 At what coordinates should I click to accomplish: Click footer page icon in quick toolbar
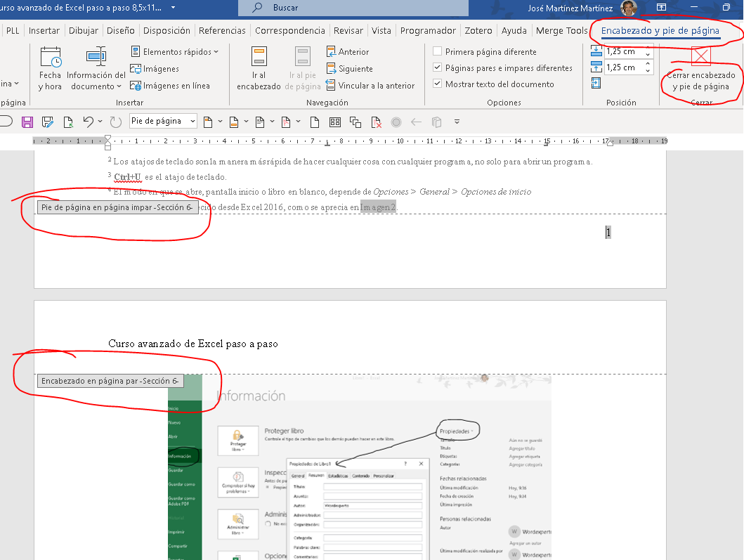(x=234, y=122)
